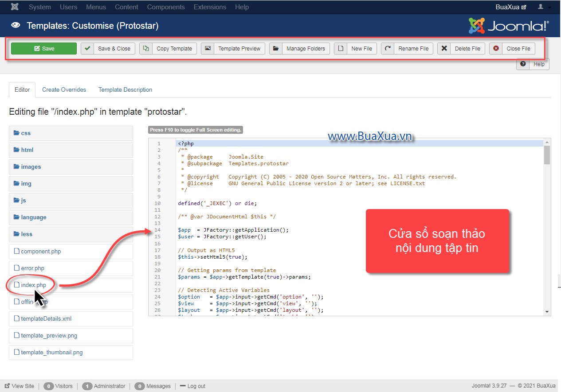Open the Menus menu
The width and height of the screenshot is (561, 392).
[96, 7]
